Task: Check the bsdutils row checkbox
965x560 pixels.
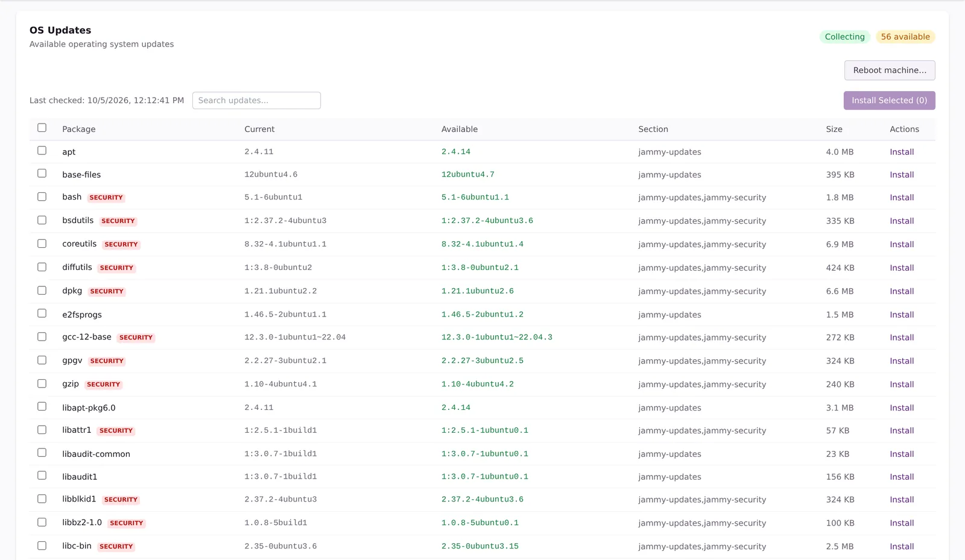Action: 42,221
